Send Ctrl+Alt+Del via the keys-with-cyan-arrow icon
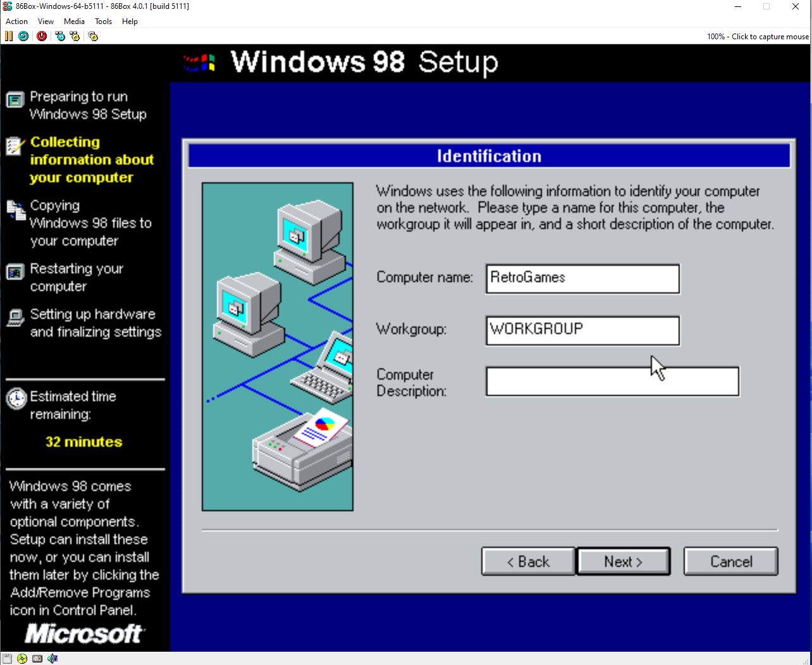This screenshot has height=665, width=812. click(x=60, y=36)
